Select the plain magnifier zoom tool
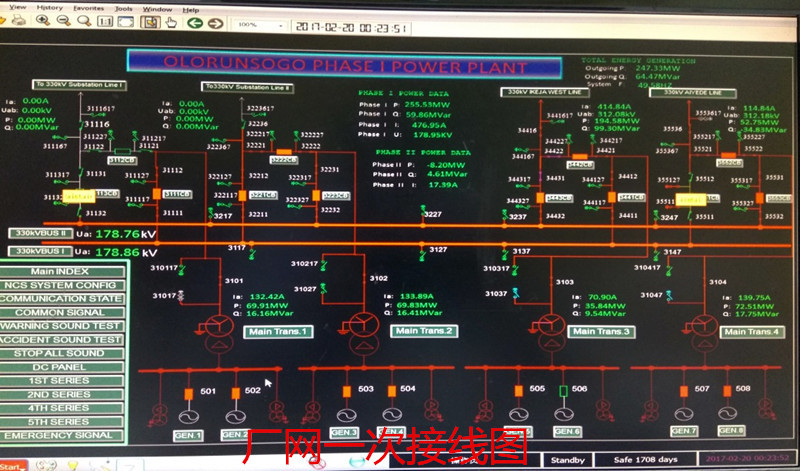Image resolution: width=800 pixels, height=471 pixels. pos(84,21)
